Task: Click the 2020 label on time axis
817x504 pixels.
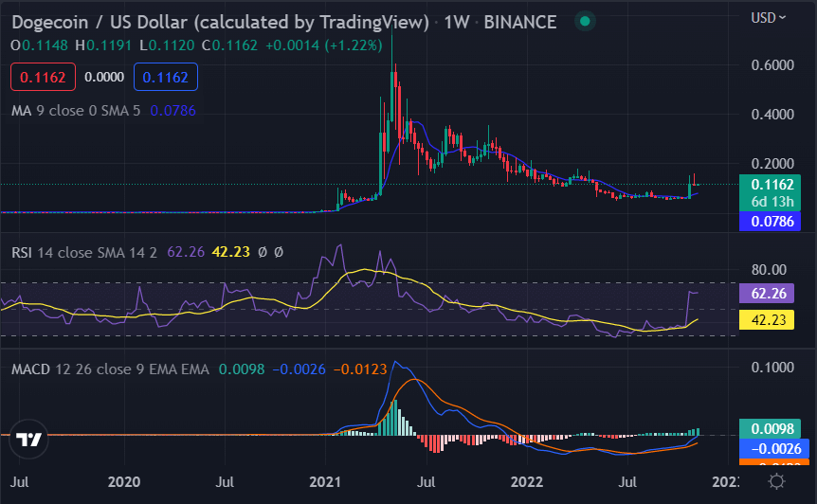Action: pyautogui.click(x=124, y=481)
